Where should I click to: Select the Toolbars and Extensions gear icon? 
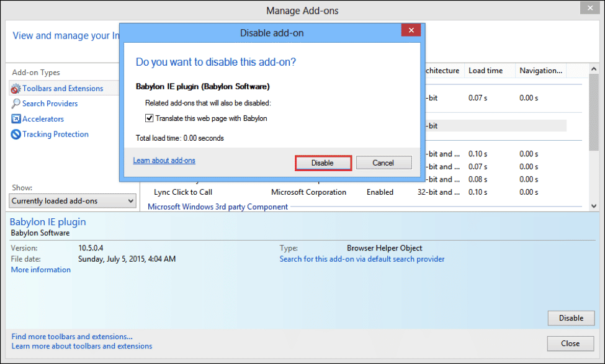coord(16,89)
